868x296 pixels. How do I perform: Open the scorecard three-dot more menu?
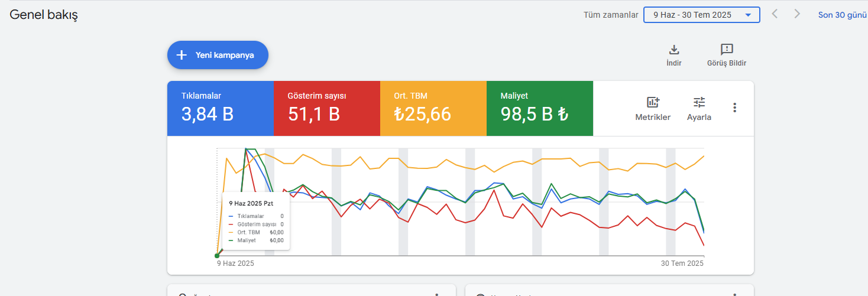click(x=734, y=108)
